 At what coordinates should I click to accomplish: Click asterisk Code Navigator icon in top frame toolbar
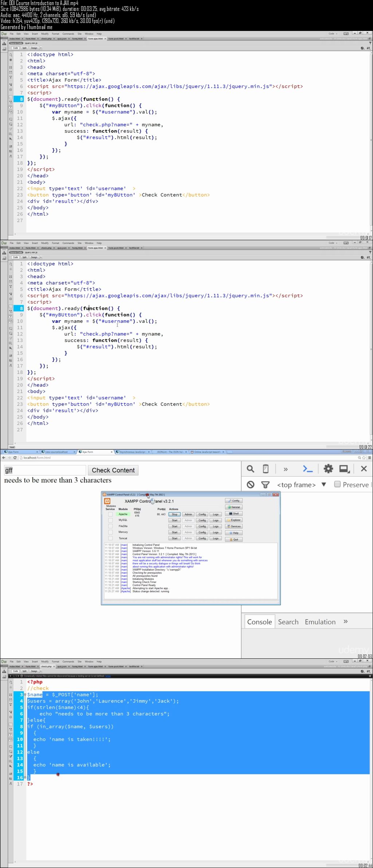tap(11, 60)
